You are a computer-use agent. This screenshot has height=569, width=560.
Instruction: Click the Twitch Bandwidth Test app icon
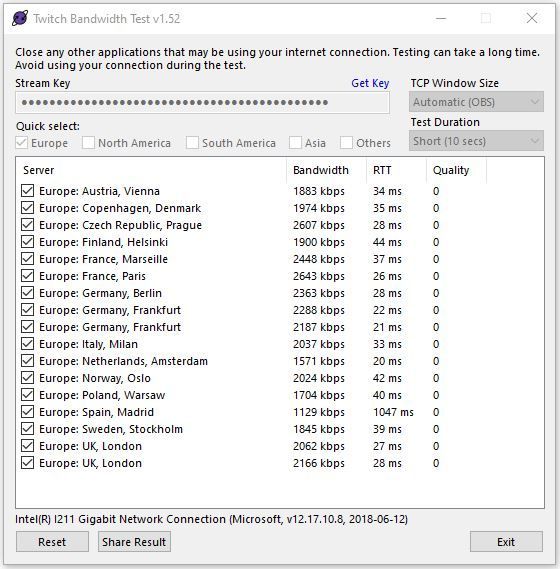point(20,18)
